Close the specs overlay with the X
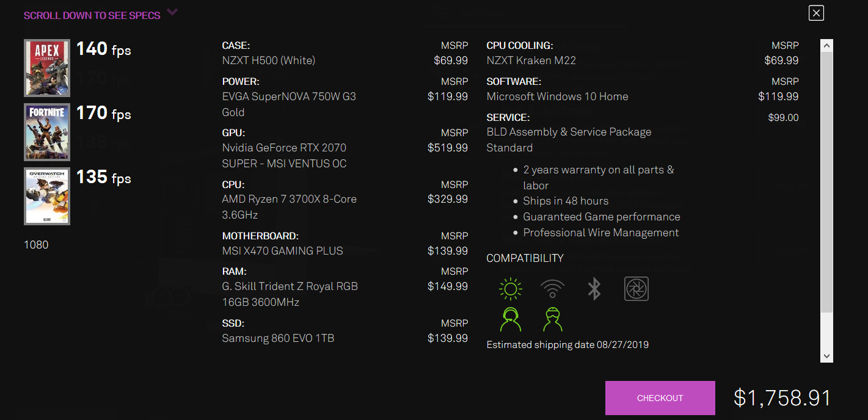 pyautogui.click(x=816, y=13)
